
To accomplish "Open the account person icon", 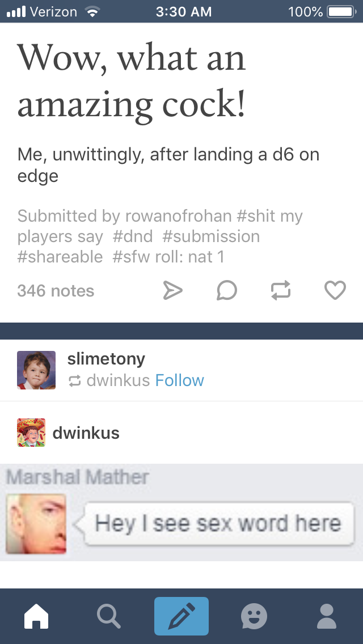I will (327, 616).
